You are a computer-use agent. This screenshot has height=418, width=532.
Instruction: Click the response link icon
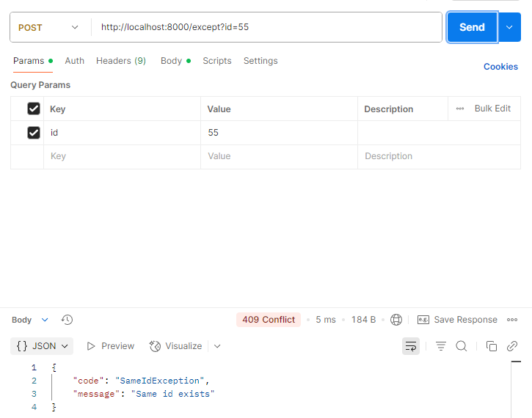point(512,346)
